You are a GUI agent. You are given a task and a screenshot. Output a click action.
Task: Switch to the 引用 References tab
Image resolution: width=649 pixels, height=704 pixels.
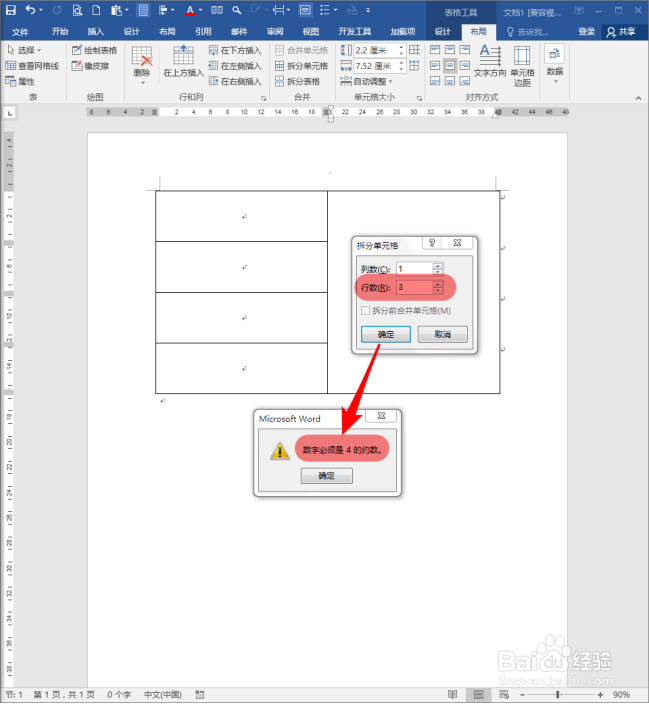pyautogui.click(x=203, y=31)
